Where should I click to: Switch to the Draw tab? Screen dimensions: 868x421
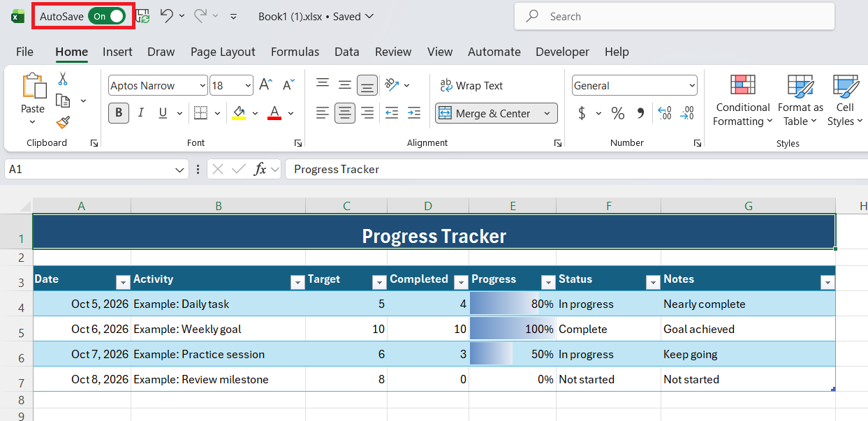click(x=161, y=52)
